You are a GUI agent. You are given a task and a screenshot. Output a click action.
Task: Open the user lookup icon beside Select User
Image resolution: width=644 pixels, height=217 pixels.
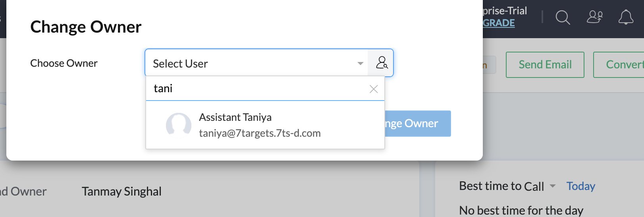click(x=381, y=63)
